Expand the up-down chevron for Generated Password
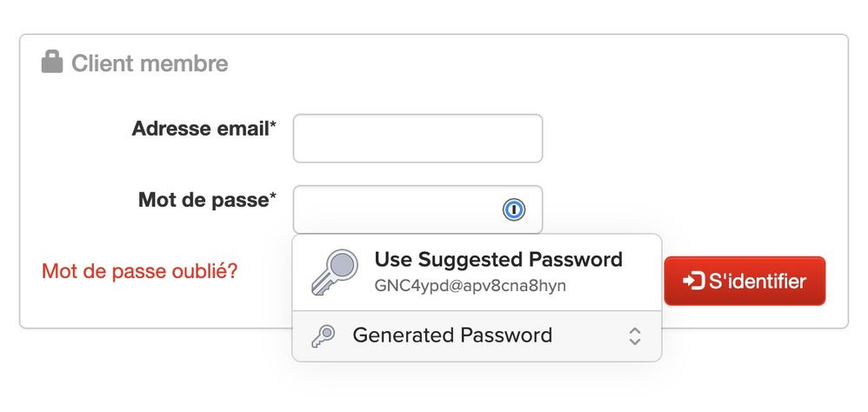 [x=635, y=336]
